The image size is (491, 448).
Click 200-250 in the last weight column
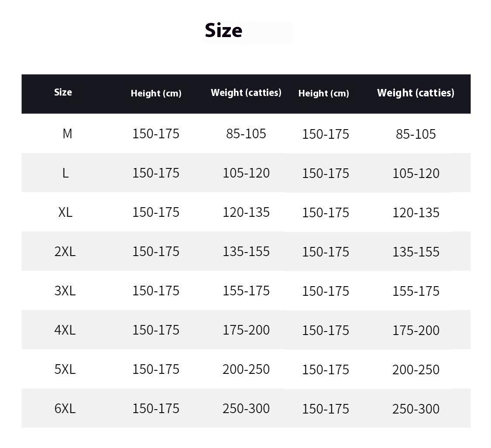point(416,369)
